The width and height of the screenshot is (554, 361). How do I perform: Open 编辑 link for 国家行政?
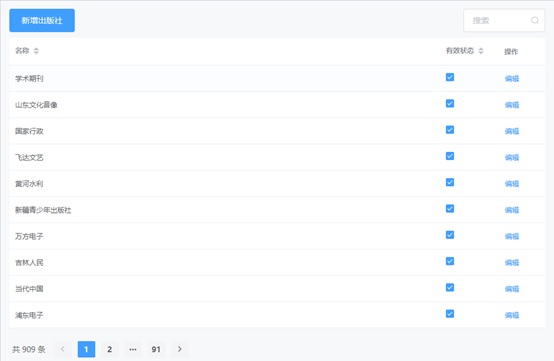point(512,131)
